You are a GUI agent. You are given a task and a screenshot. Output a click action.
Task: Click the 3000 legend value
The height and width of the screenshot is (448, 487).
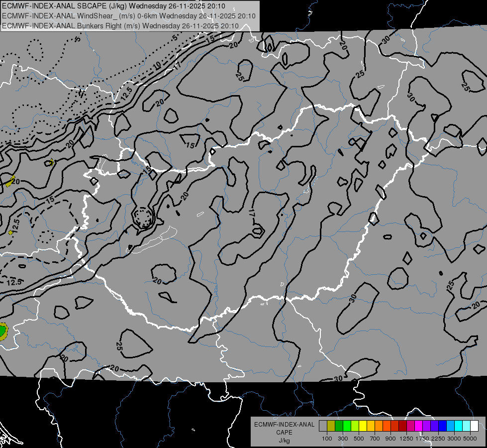(454, 439)
